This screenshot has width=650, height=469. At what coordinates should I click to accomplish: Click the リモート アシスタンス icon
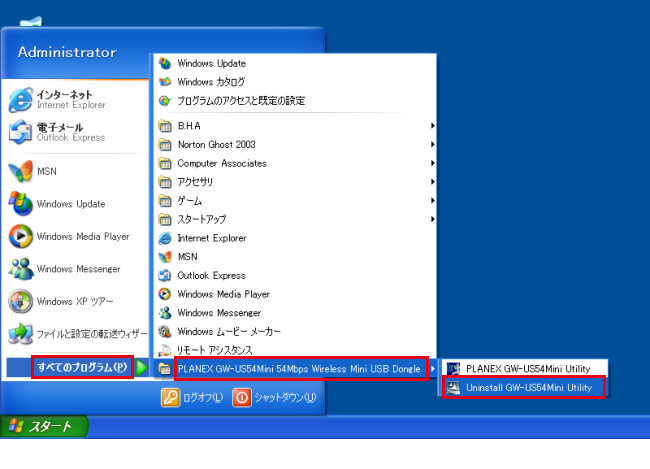tap(165, 350)
